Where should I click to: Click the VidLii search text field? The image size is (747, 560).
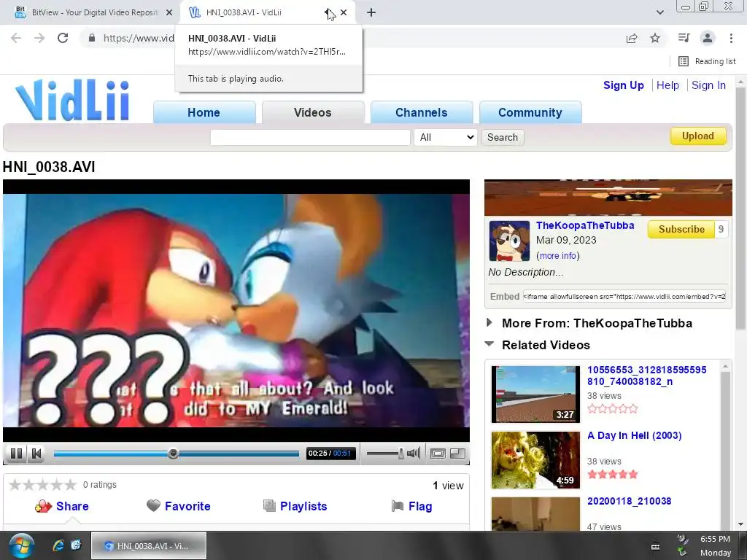coord(310,138)
